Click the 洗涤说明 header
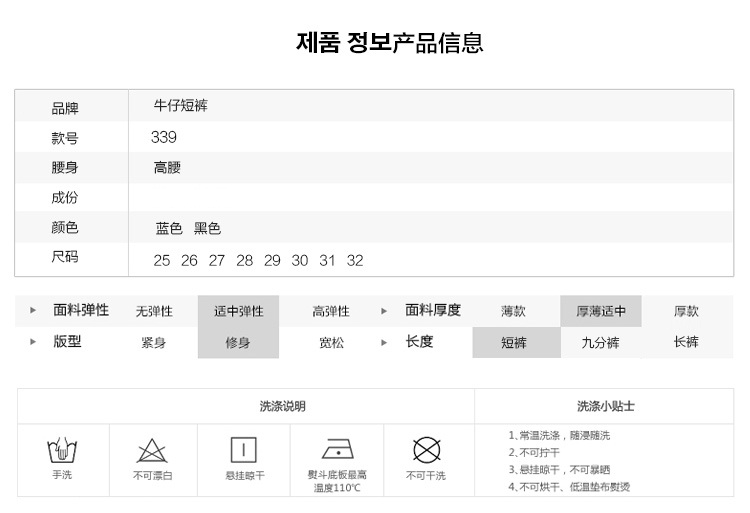The image size is (750, 513). tap(283, 406)
